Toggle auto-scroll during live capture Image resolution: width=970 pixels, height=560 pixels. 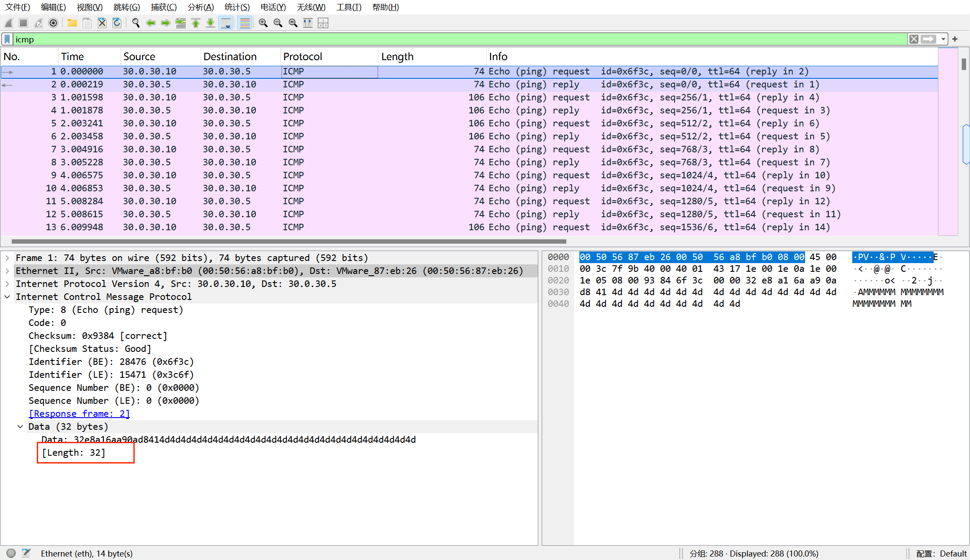tap(226, 23)
